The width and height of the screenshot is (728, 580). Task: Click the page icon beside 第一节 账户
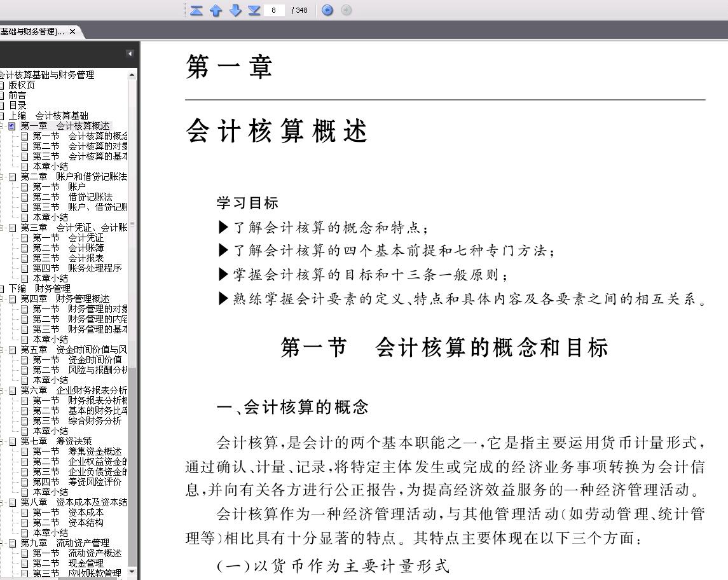[x=25, y=187]
